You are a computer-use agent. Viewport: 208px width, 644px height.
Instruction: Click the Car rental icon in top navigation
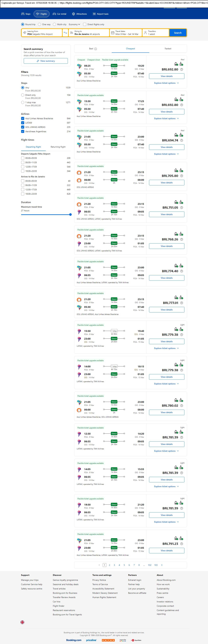tap(54, 14)
